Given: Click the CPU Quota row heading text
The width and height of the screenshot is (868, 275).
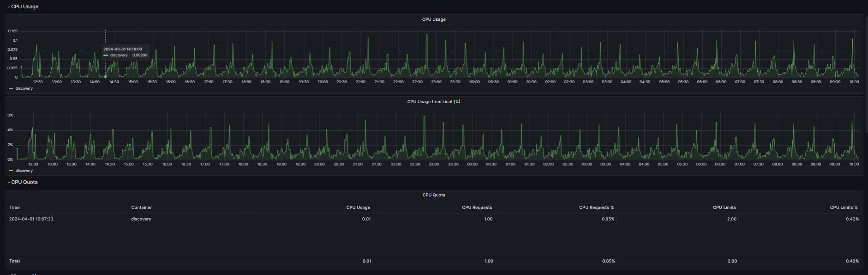Looking at the screenshot, I should 24,182.
